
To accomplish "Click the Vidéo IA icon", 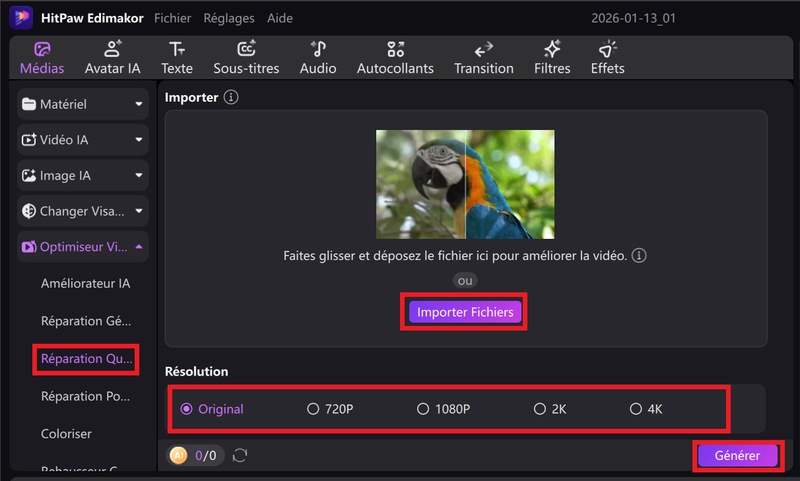I will [x=29, y=140].
